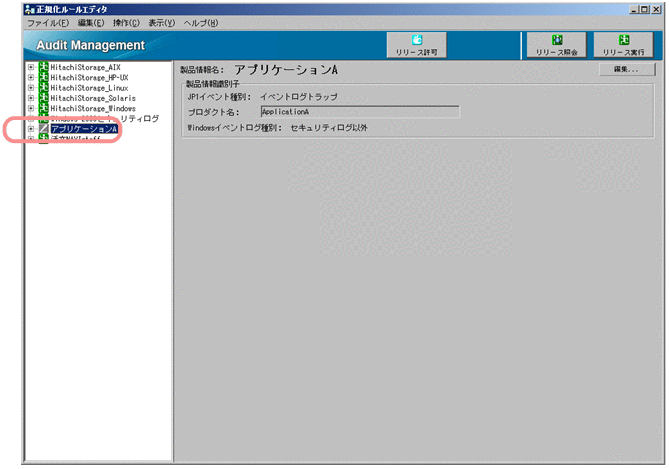This screenshot has width=669, height=469.
Task: Expand the HitachiStorage_Windows node
Action: coord(31,108)
